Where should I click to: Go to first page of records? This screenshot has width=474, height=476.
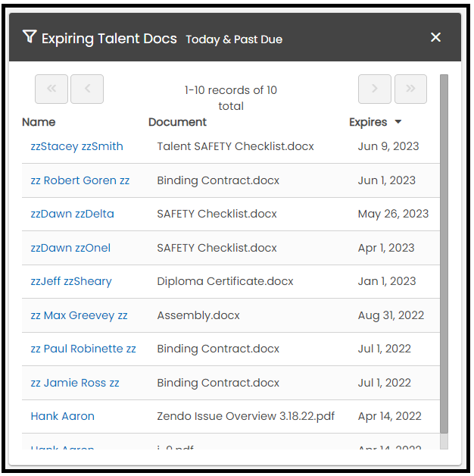pos(51,89)
